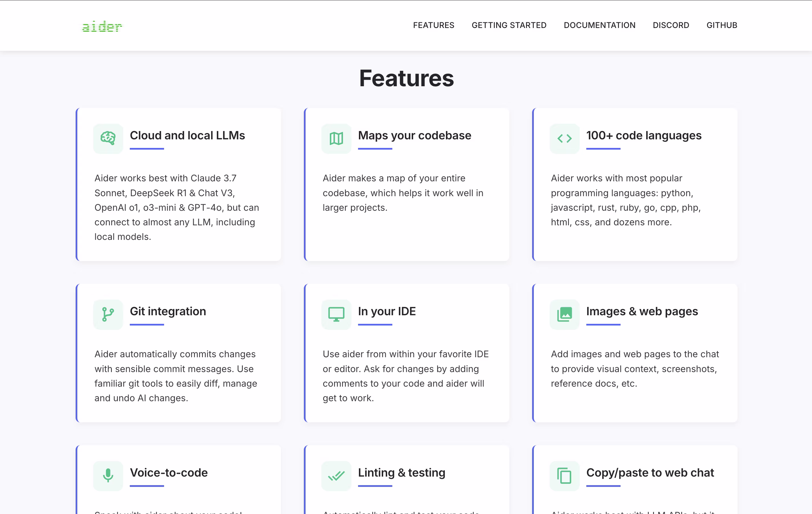Click the code brackets icon for 100+ languages
The image size is (812, 514).
click(564, 138)
